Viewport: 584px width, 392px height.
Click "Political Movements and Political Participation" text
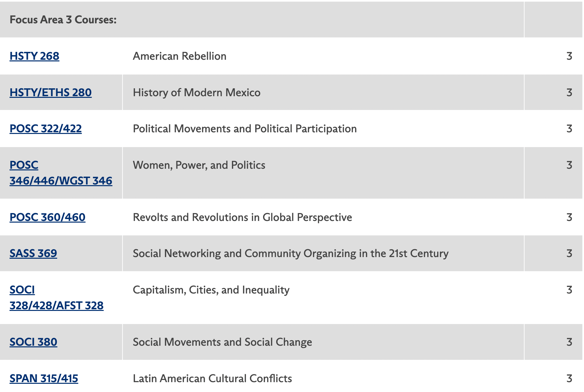pyautogui.click(x=245, y=129)
